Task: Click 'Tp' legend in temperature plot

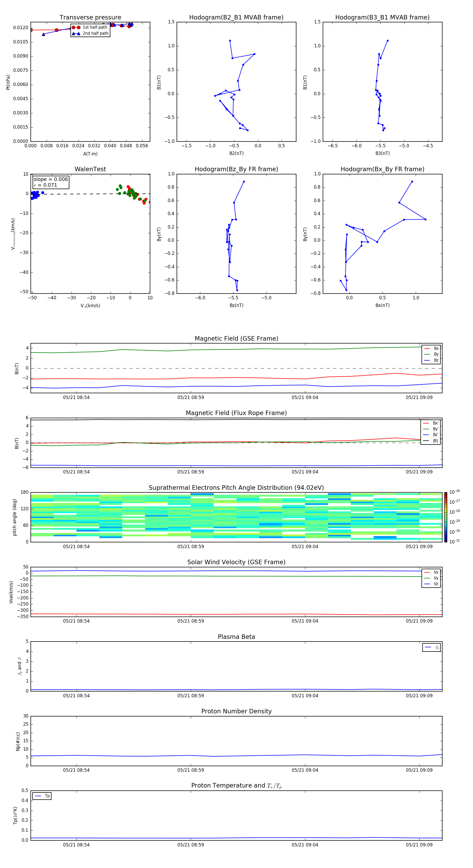Action: [42, 796]
